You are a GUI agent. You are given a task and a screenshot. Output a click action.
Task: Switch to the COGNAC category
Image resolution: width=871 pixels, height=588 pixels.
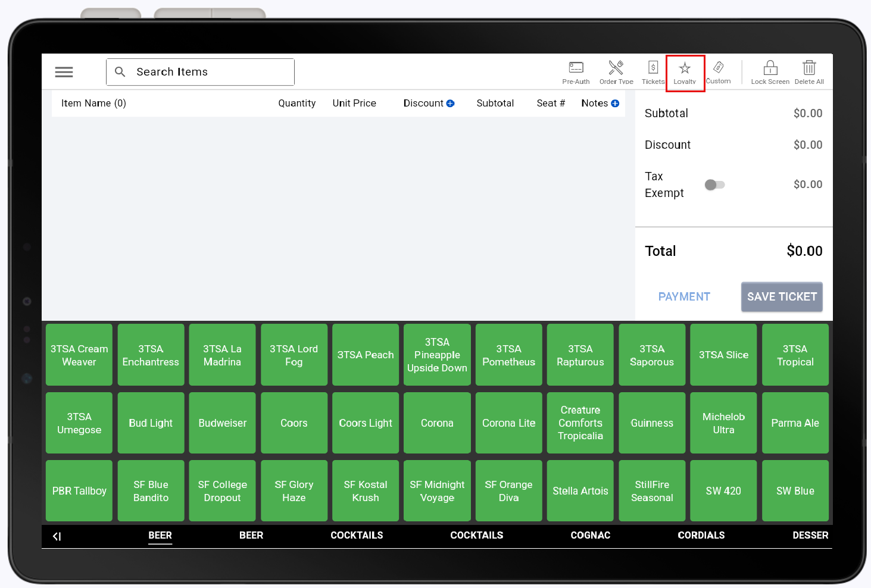[x=591, y=536]
